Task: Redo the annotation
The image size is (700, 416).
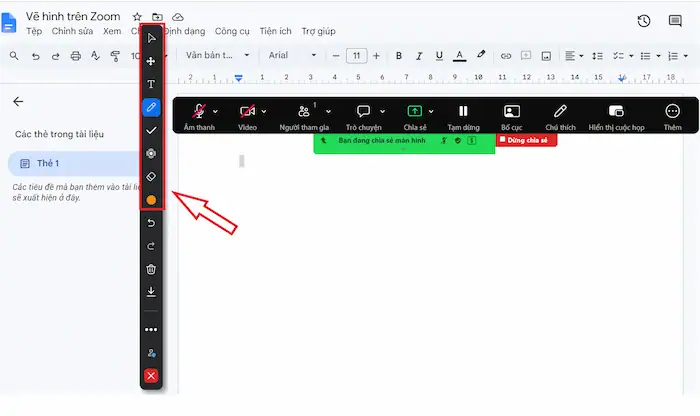Action: tap(151, 246)
